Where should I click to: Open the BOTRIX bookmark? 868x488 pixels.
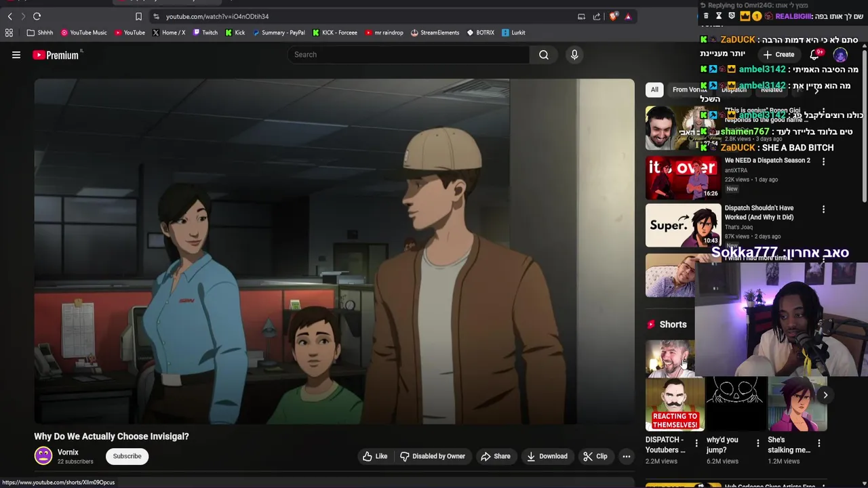(480, 33)
